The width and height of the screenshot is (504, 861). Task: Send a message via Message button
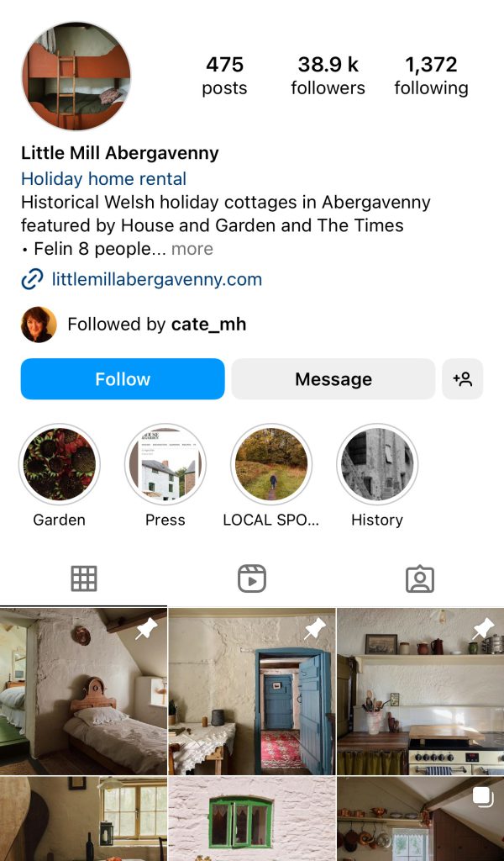coord(333,379)
